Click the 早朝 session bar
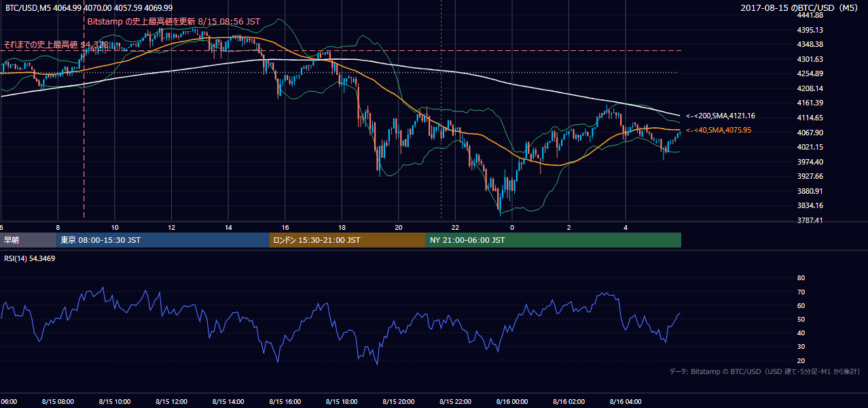The image size is (868, 408). tap(29, 240)
